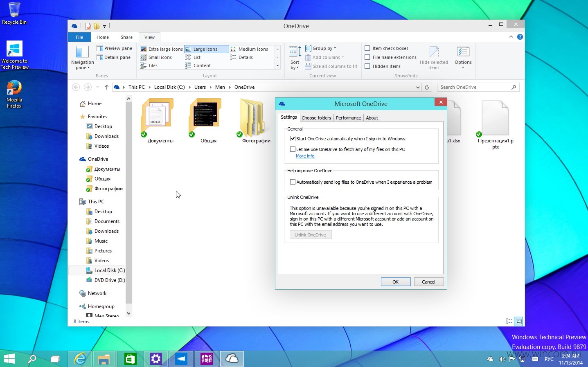Image resolution: width=588 pixels, height=367 pixels.
Task: Select Large icons layout
Action: click(x=206, y=49)
